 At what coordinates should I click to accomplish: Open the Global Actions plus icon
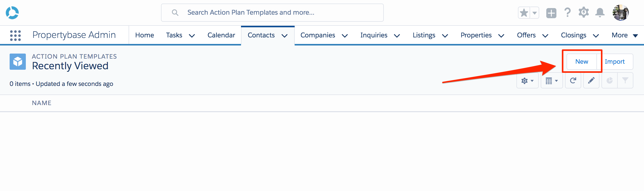(x=551, y=13)
